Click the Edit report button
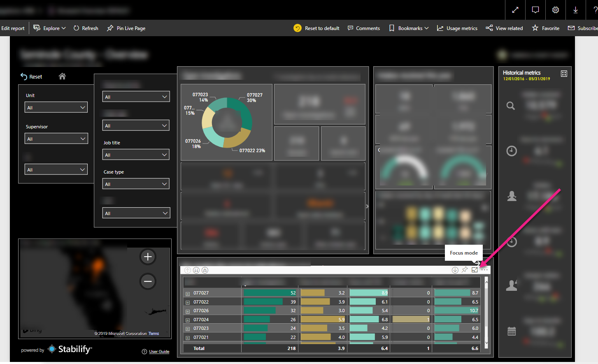This screenshot has height=364, width=598. click(13, 28)
